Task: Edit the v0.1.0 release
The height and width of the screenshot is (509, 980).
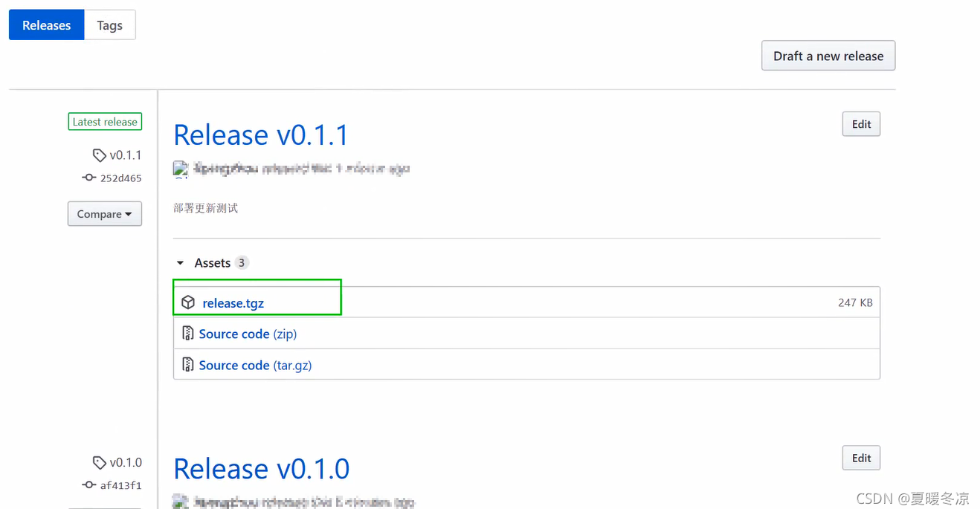Action: pyautogui.click(x=861, y=458)
